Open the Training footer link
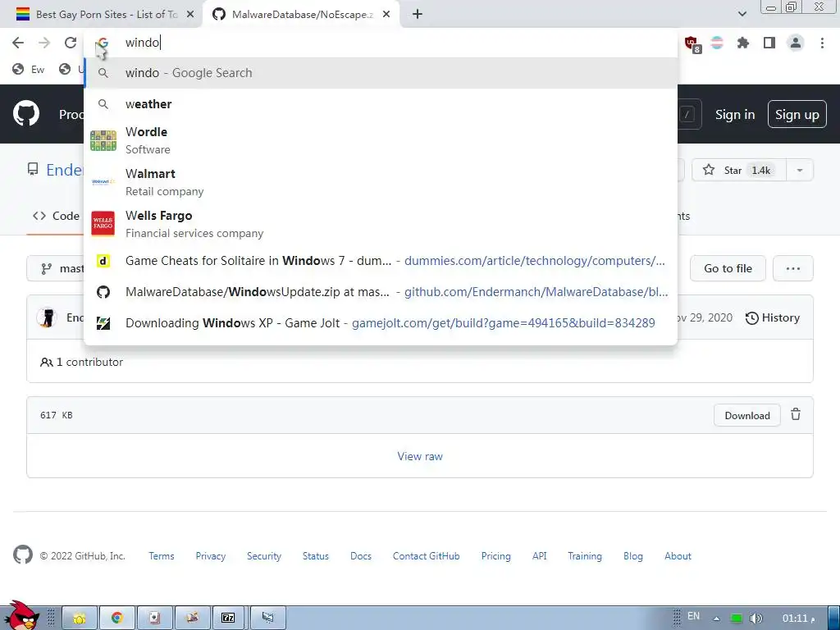 pyautogui.click(x=584, y=556)
